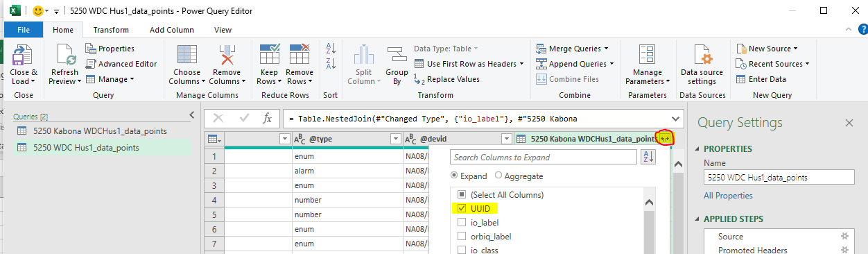Open the Advanced Editor
The height and width of the screenshot is (254, 868).
coord(121,64)
